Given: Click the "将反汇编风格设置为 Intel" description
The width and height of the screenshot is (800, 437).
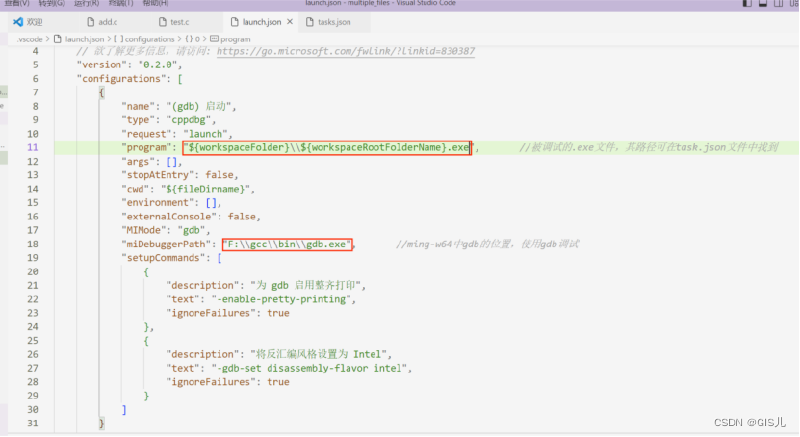Looking at the screenshot, I should (318, 354).
